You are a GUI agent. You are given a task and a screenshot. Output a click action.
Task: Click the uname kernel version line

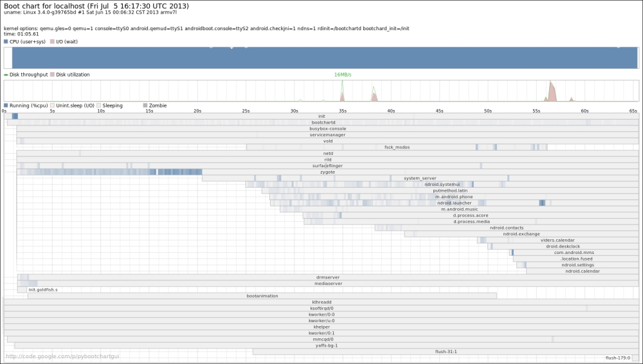90,12
